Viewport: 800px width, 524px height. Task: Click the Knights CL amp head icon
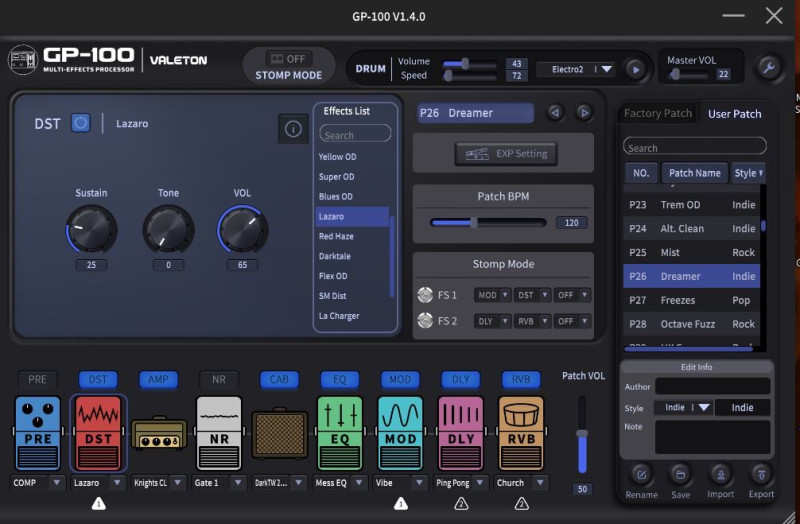(159, 434)
